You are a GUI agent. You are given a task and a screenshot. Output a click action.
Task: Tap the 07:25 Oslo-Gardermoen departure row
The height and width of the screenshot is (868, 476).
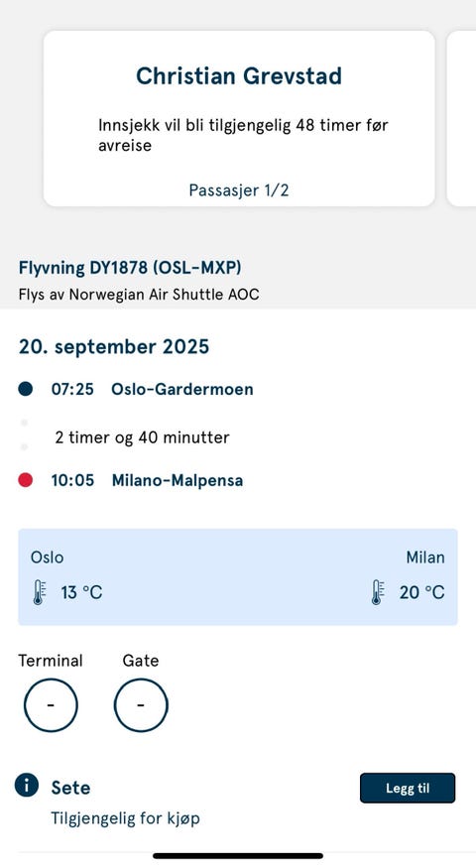coord(136,389)
